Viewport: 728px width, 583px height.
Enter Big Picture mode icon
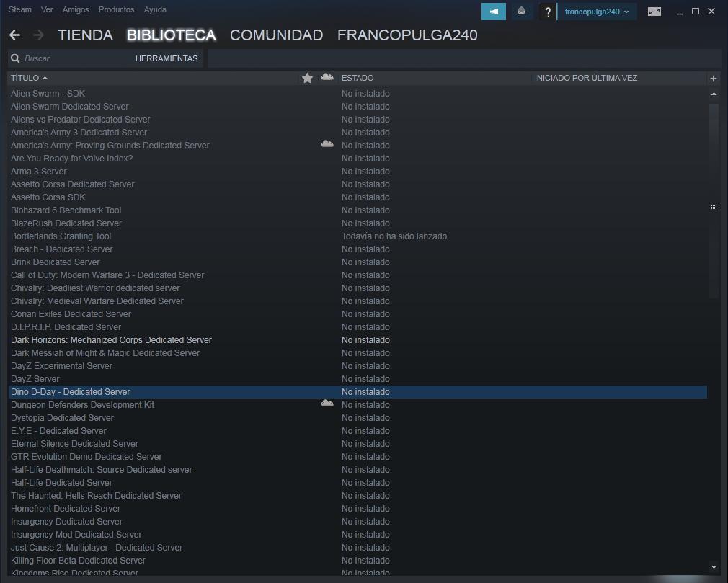[654, 12]
